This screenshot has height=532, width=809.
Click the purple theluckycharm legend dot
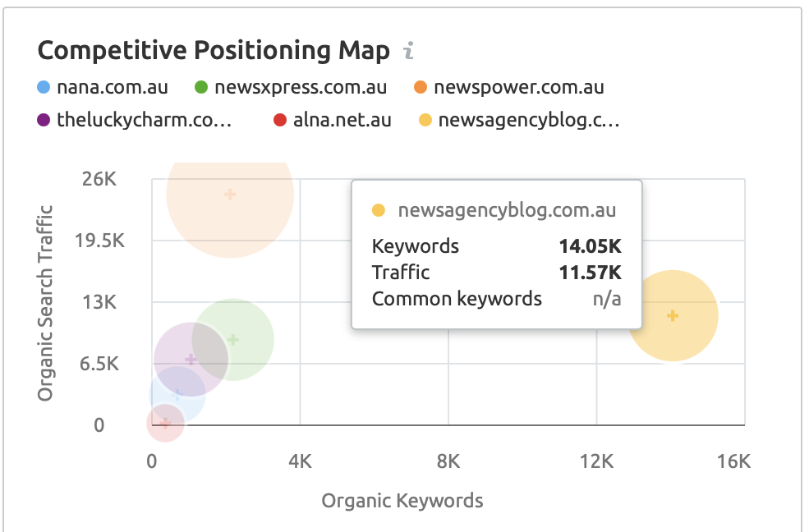click(x=44, y=121)
